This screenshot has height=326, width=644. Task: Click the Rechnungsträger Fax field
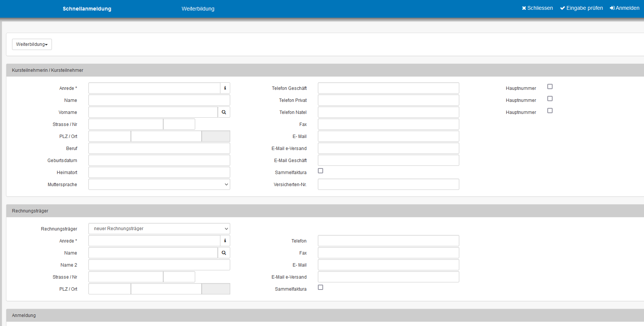[x=388, y=253]
